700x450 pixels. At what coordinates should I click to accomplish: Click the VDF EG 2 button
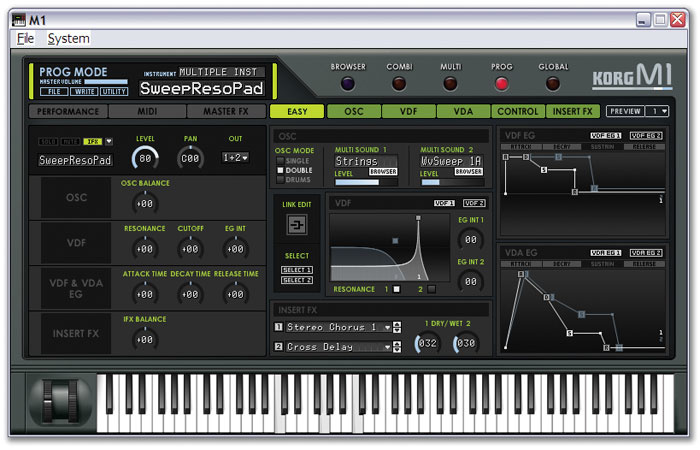(646, 135)
